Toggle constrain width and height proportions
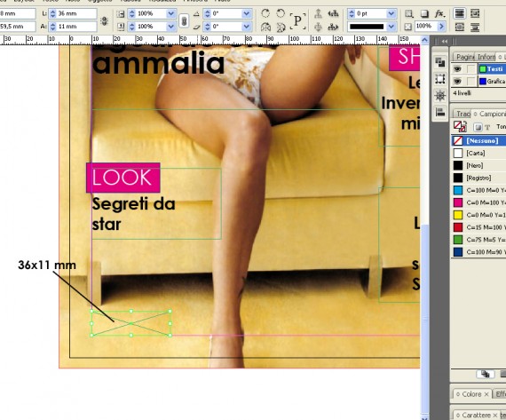 [104, 21]
